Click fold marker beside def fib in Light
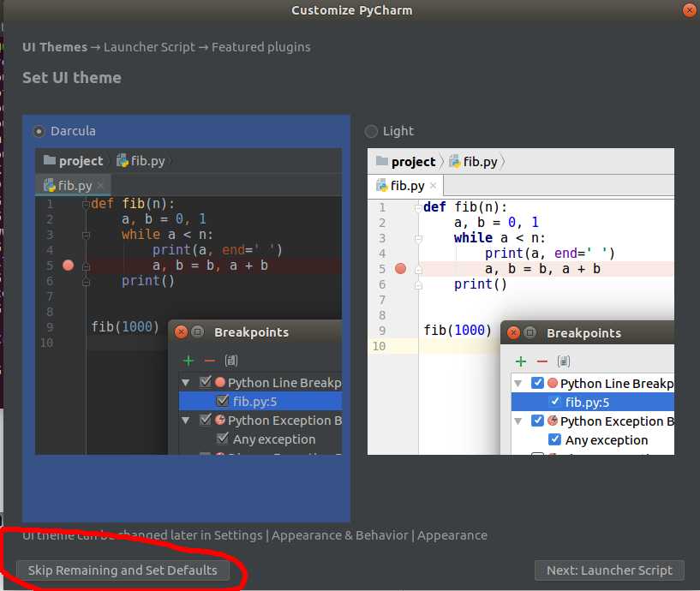This screenshot has width=700, height=591. point(418,208)
